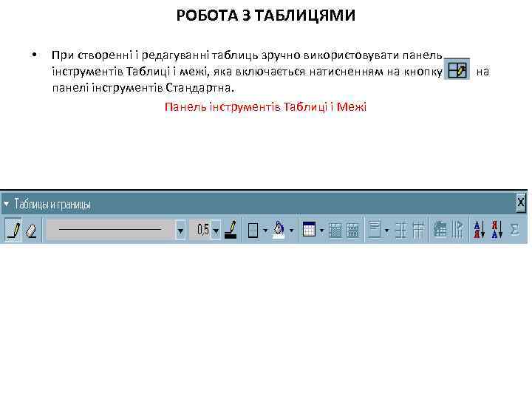Screen dimensions: 532x399
Task: Click the line style preview box
Action: coord(110,230)
